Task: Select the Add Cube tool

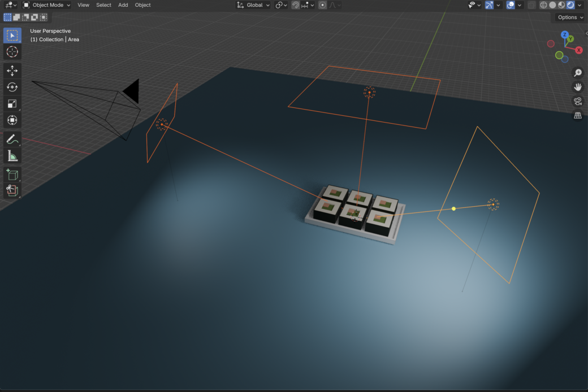Action: [x=12, y=175]
